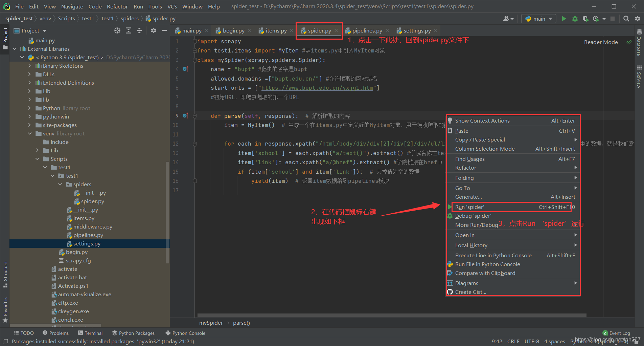Choose Run File in Python Console
Viewport: 644px width, 346px height.
513,264
